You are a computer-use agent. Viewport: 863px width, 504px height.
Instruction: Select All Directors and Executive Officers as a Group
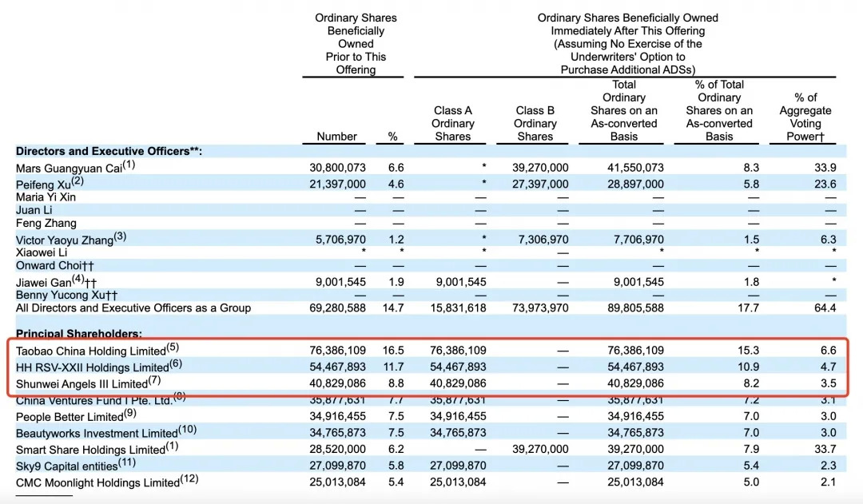[x=133, y=308]
